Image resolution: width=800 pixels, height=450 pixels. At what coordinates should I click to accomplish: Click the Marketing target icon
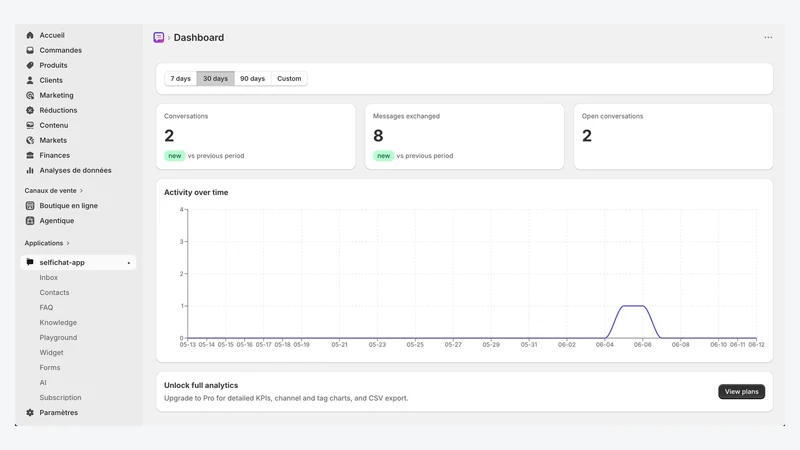[x=30, y=95]
